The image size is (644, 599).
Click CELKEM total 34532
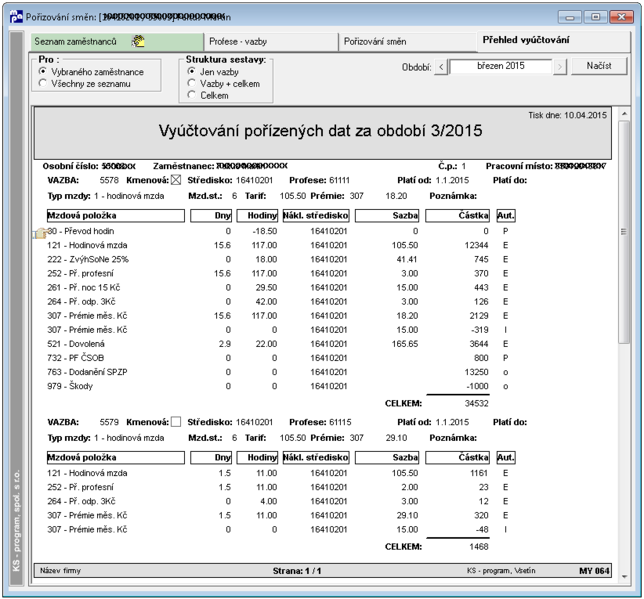click(x=476, y=403)
